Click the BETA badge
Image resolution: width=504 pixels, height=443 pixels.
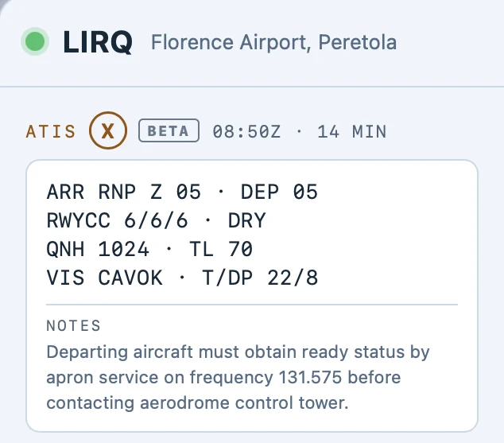tap(169, 130)
